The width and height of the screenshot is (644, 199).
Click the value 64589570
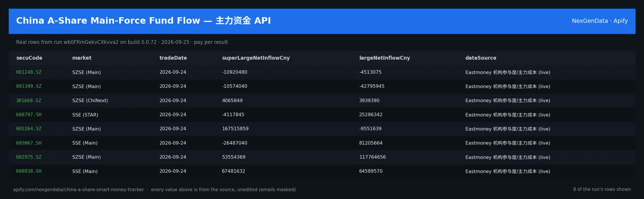click(371, 171)
